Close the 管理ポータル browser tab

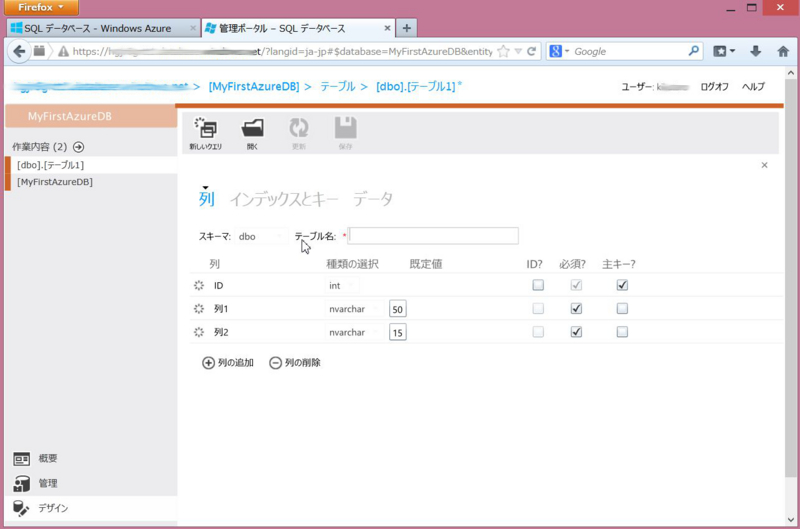tap(387, 28)
